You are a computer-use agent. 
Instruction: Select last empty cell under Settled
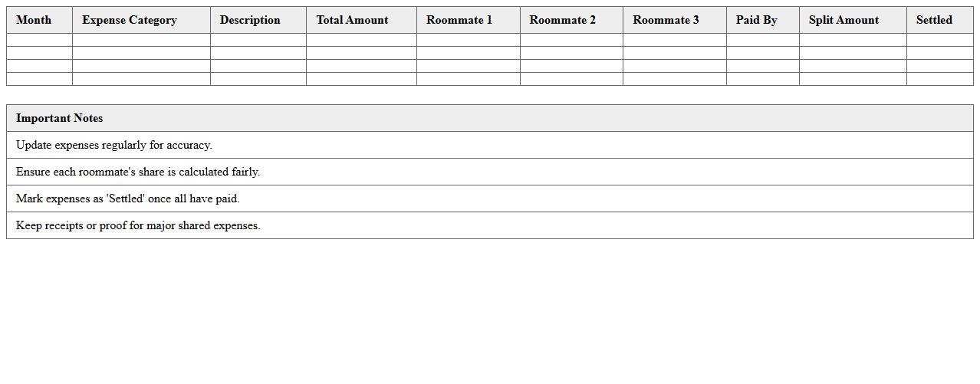click(939, 79)
